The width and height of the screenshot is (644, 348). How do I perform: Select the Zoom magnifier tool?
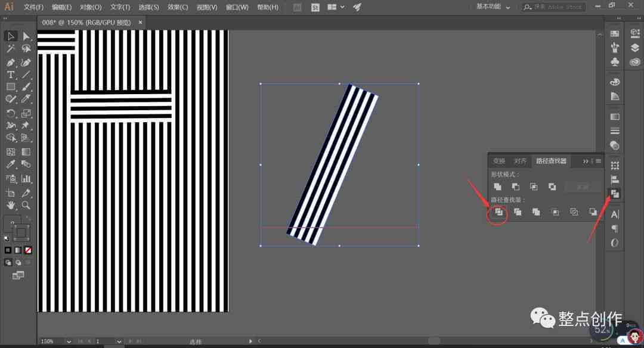(26, 205)
